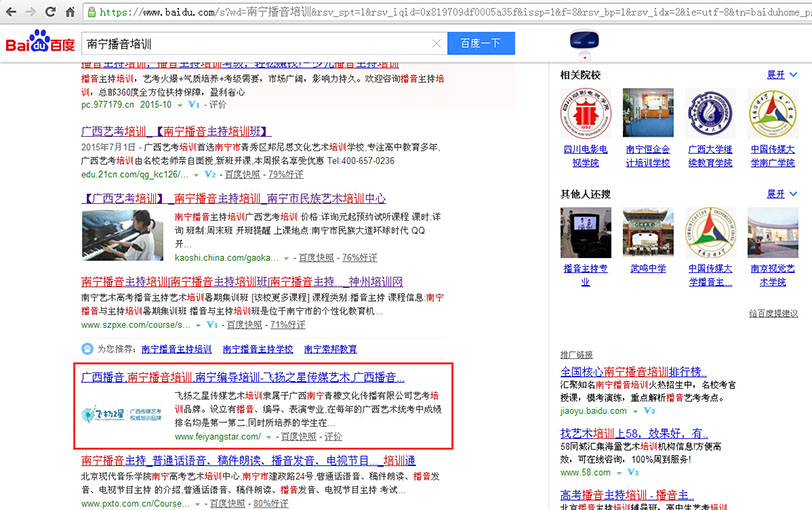Go forward with the browser forward arrow
812x510 pixels.
(x=31, y=11)
